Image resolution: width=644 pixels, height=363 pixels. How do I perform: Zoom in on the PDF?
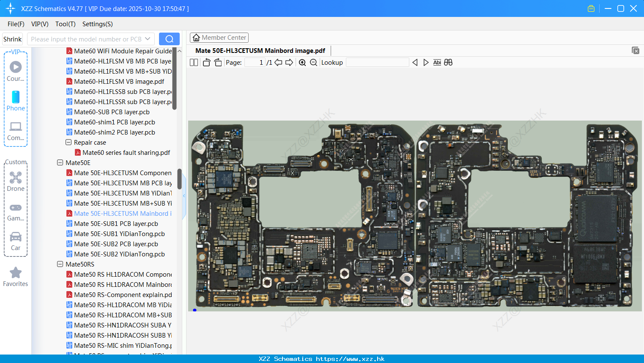302,63
